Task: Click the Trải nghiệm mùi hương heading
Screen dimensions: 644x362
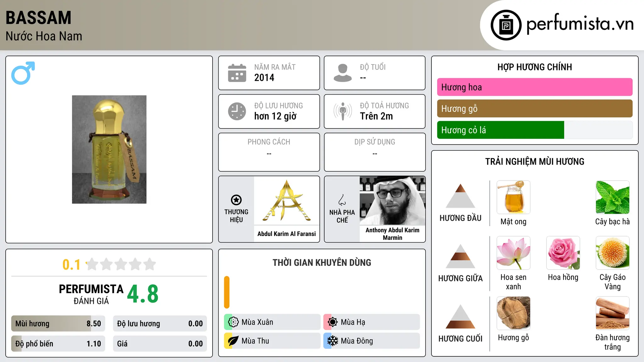Action: point(535,162)
